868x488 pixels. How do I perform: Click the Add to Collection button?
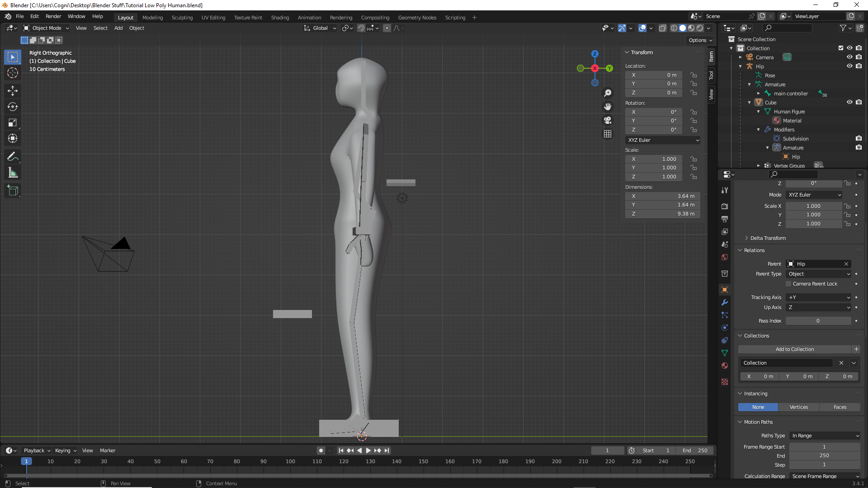coord(795,349)
